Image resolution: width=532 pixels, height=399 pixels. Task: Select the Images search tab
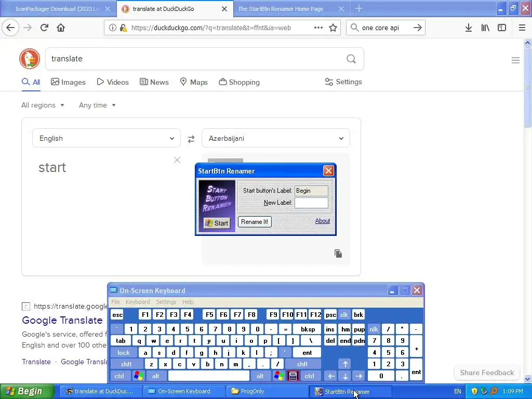coord(68,82)
